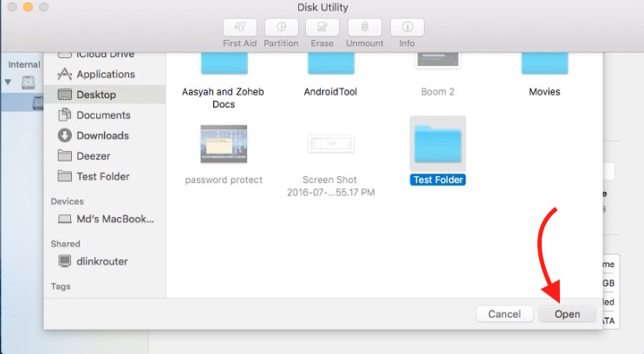Image resolution: width=644 pixels, height=354 pixels.
Task: Open Aasyah and Zoheb Docs folder
Action: click(x=224, y=65)
